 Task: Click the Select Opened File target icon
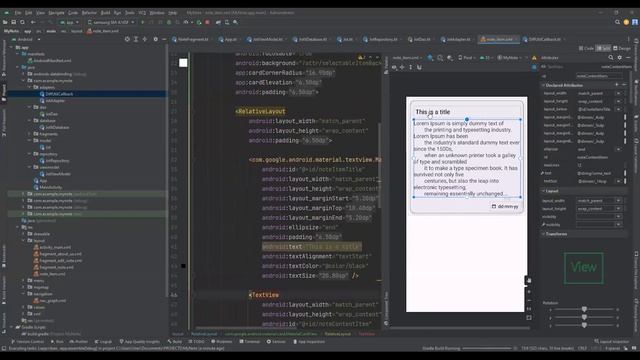coord(127,39)
